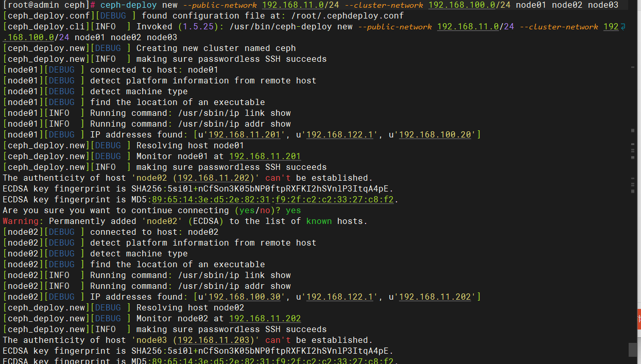Click 'ceph-deploy' in the prompt command line
The height and width of the screenshot is (364, 641).
click(x=129, y=5)
